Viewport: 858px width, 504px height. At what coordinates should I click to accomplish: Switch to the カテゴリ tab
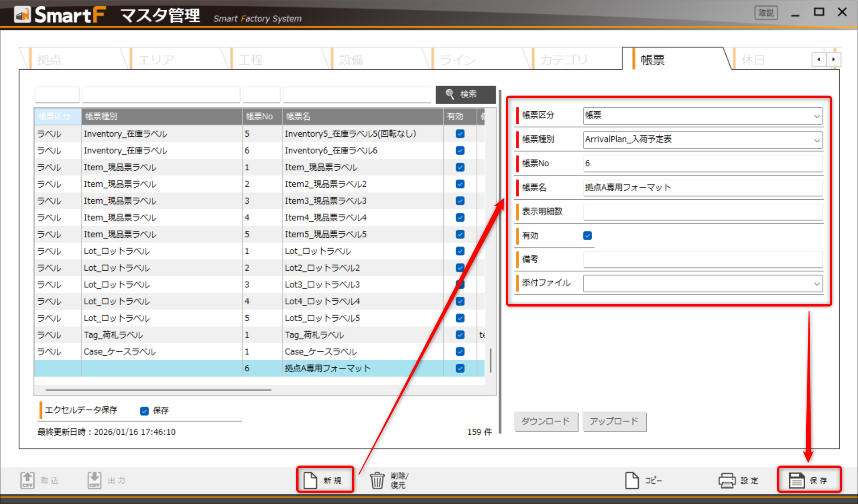563,60
